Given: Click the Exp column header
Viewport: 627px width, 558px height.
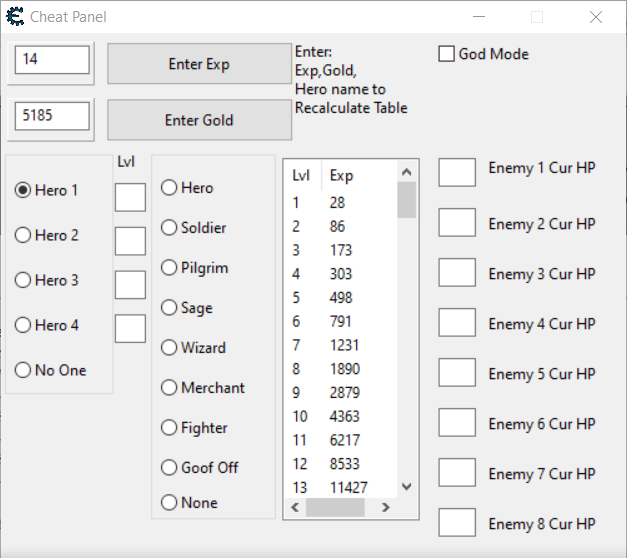Looking at the screenshot, I should (x=342, y=176).
